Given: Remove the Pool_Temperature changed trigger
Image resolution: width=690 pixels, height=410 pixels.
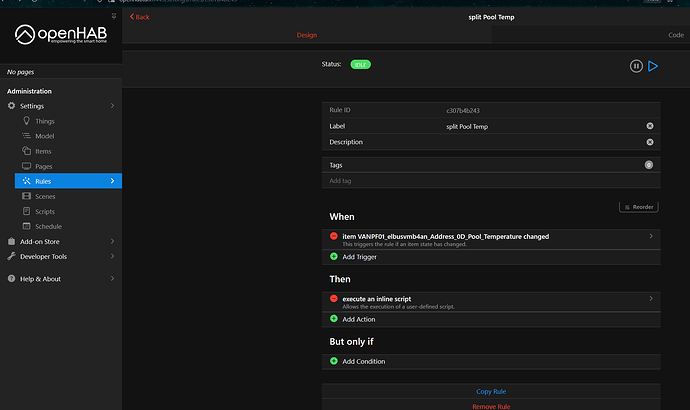Looking at the screenshot, I should tap(334, 236).
